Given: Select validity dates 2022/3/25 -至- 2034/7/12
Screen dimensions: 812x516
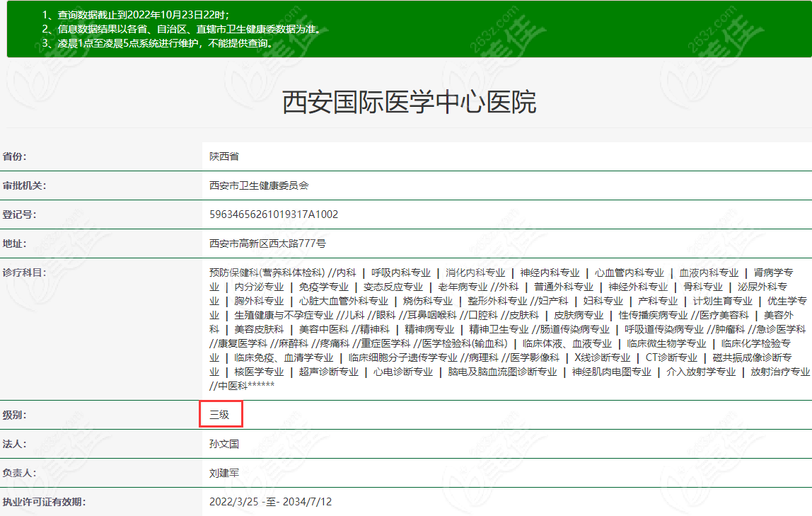Looking at the screenshot, I should point(270,502).
